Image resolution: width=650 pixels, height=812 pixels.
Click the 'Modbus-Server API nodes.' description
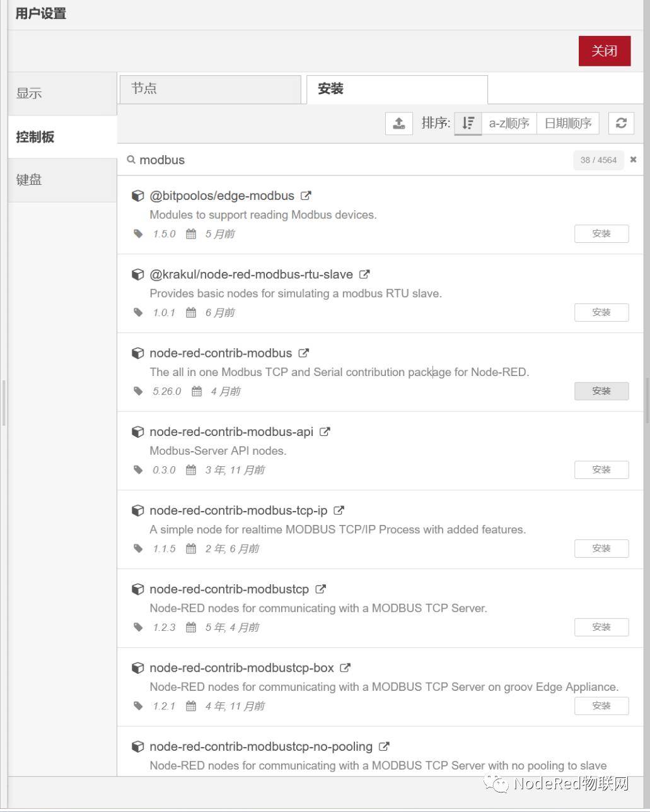click(218, 450)
